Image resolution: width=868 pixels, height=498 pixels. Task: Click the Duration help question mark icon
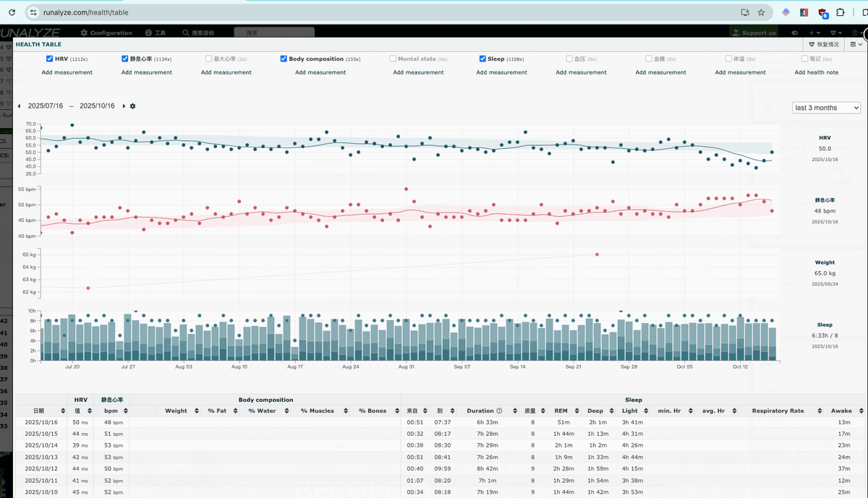click(x=499, y=411)
